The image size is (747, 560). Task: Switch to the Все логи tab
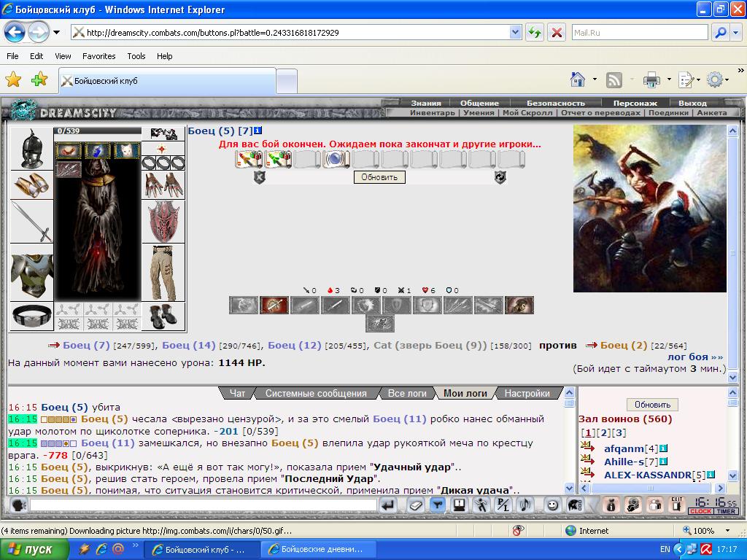407,393
